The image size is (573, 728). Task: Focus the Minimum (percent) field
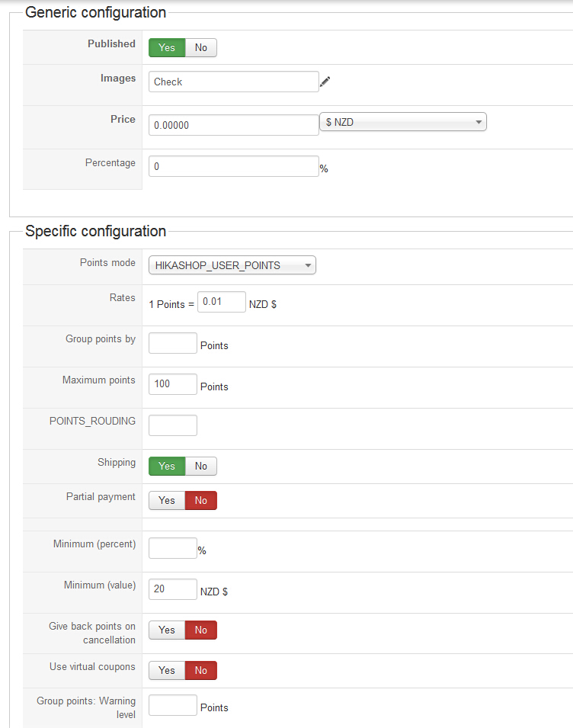tap(172, 548)
